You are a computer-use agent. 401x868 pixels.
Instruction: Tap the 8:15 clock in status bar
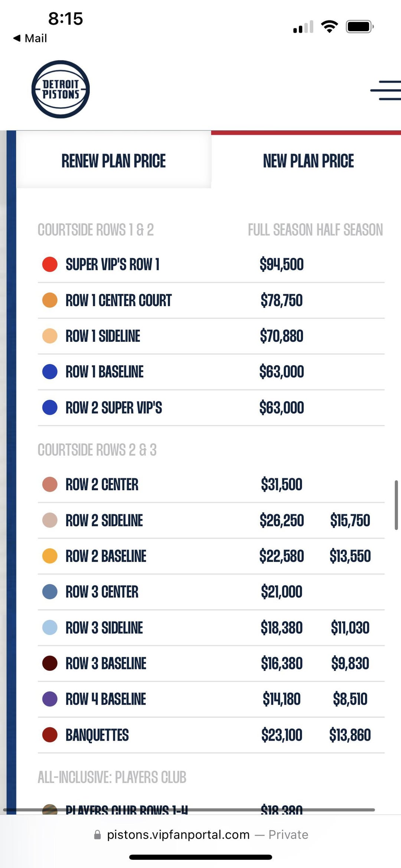click(x=66, y=19)
